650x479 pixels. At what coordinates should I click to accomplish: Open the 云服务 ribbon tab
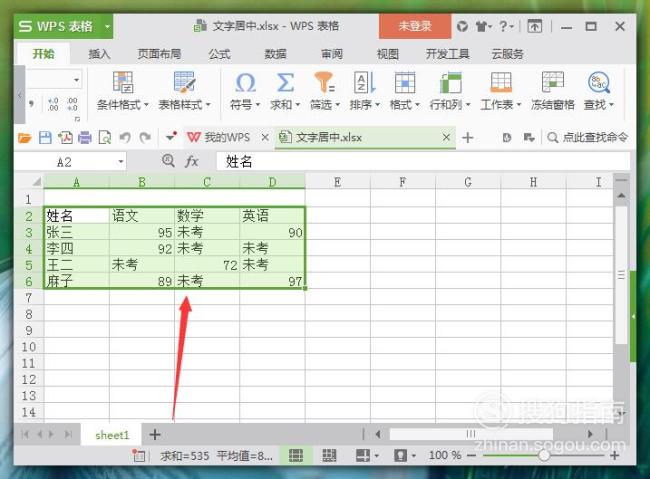[507, 54]
